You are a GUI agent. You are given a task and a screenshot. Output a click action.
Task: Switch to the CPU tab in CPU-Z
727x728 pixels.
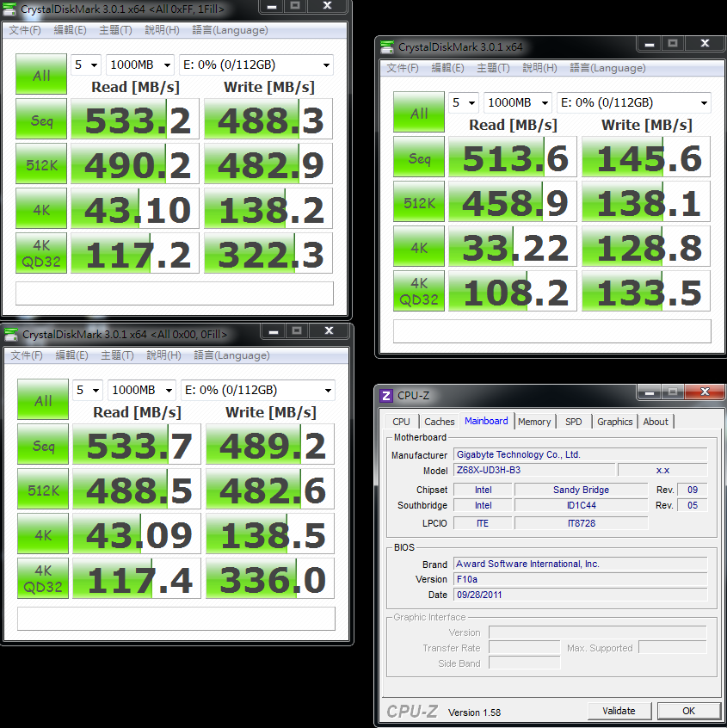pyautogui.click(x=401, y=422)
